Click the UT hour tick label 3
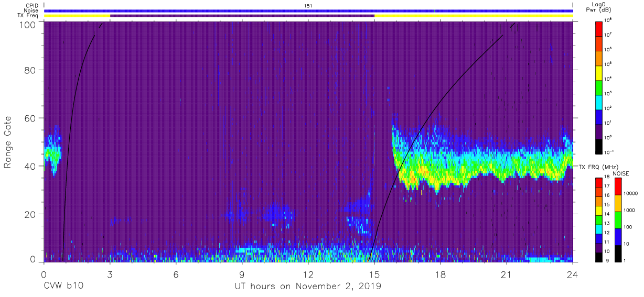Image resolution: width=644 pixels, height=297 pixels. (110, 274)
